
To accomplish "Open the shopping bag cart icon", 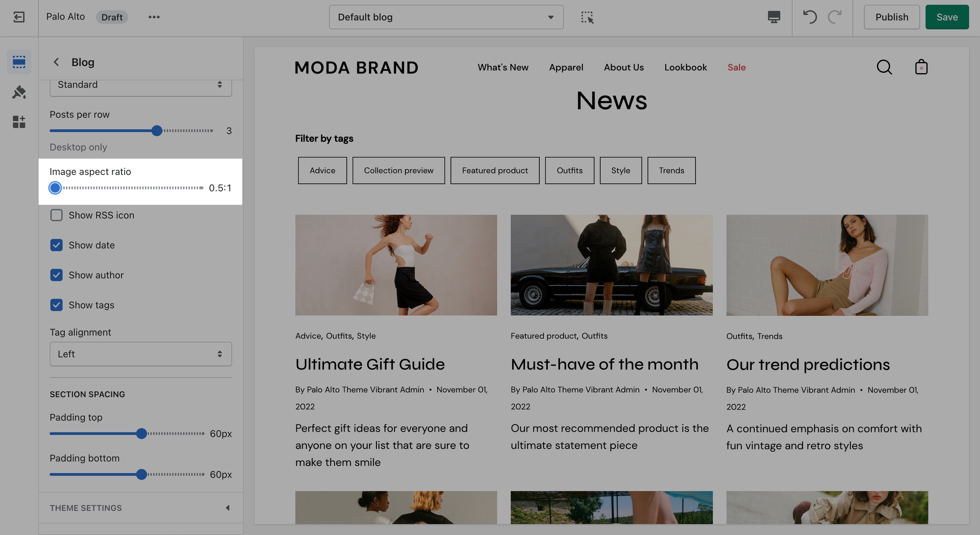I will click(921, 67).
